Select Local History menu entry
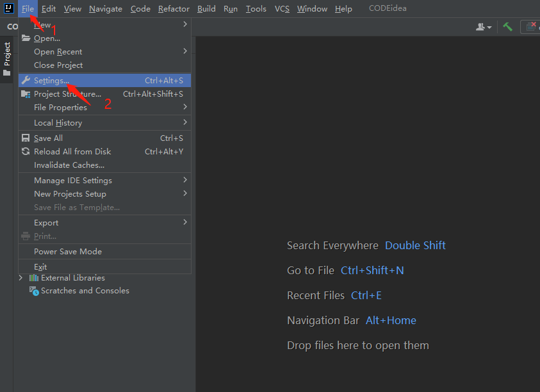This screenshot has height=392, width=540. tap(104, 122)
